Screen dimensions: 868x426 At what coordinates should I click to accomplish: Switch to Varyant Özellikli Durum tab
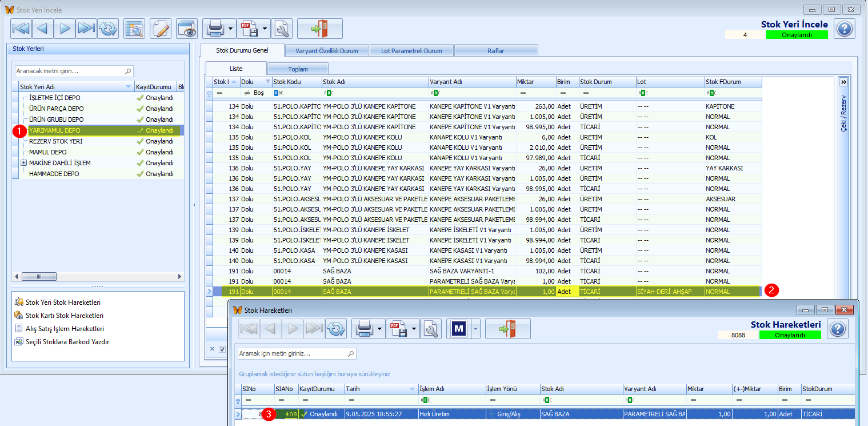click(327, 51)
